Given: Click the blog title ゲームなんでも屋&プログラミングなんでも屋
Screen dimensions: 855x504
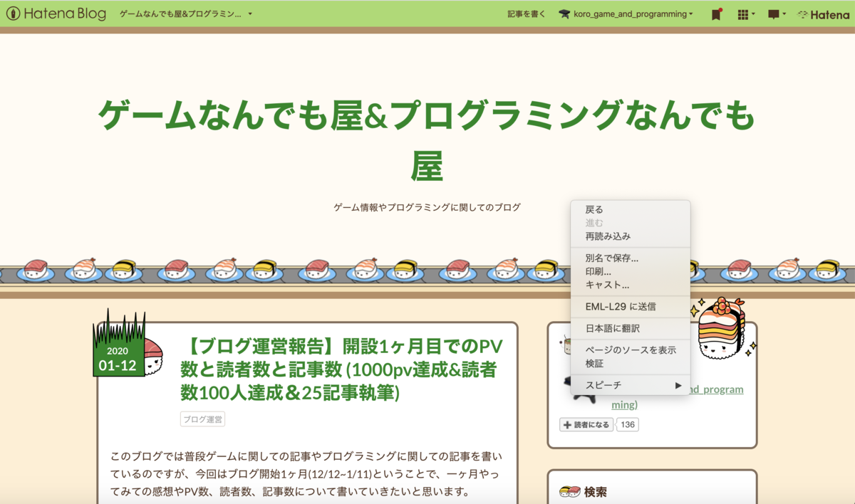Looking at the screenshot, I should pos(427,140).
